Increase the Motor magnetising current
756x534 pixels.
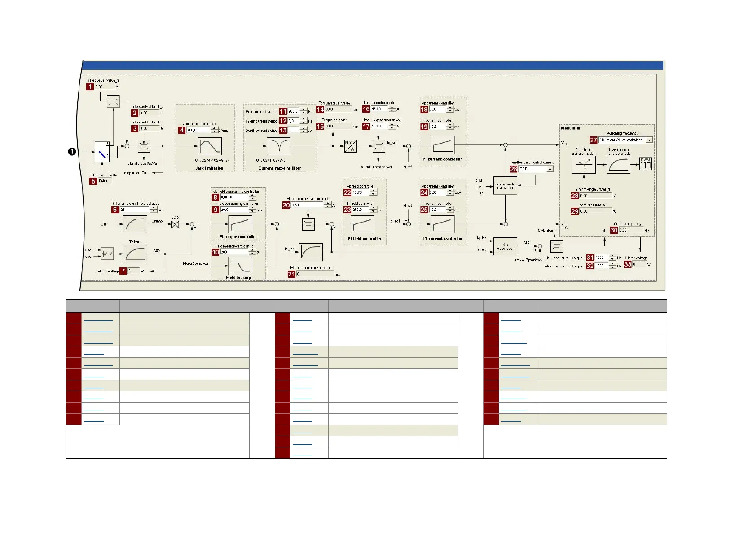click(x=328, y=203)
